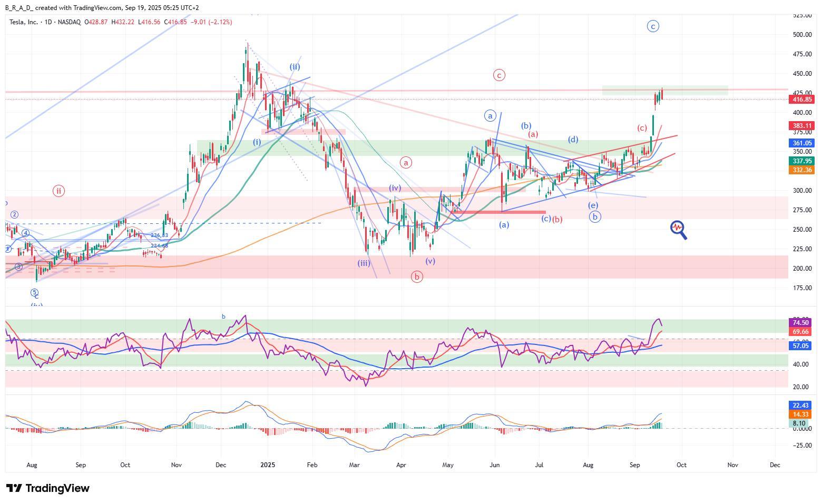Click the L416.56 low value
The height and width of the screenshot is (504, 822).
click(150, 22)
